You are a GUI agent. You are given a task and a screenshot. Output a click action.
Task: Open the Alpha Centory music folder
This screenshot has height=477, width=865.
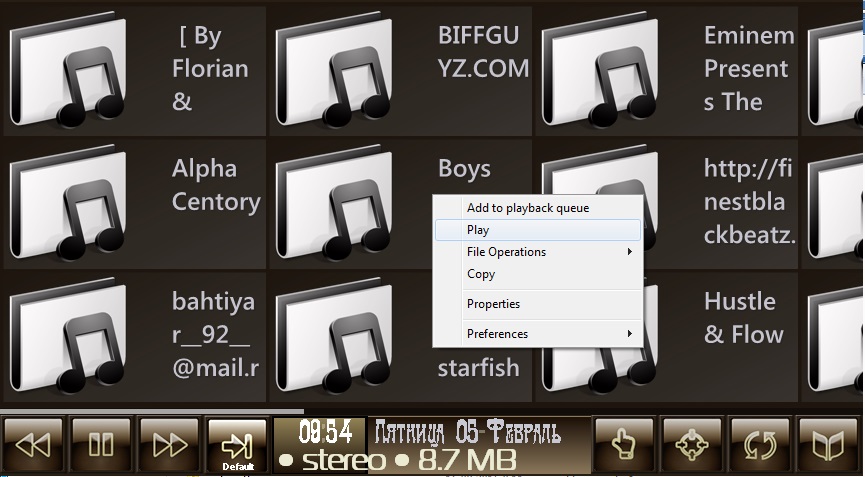68,203
